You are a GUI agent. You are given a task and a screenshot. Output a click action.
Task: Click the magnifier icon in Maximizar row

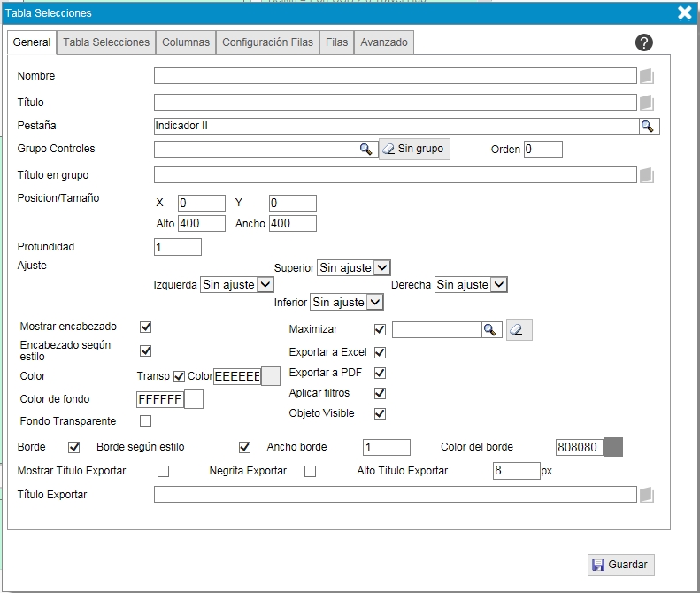click(491, 330)
